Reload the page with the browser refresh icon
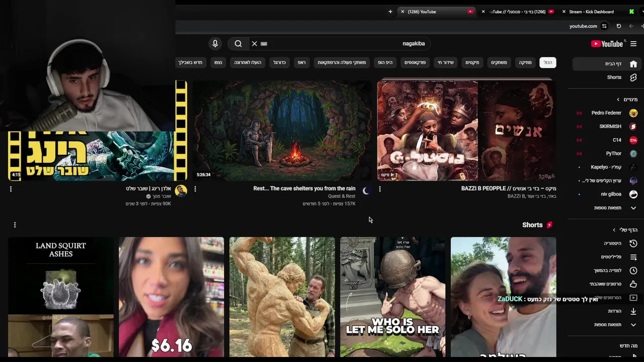The width and height of the screenshot is (644, 362). pos(619,26)
